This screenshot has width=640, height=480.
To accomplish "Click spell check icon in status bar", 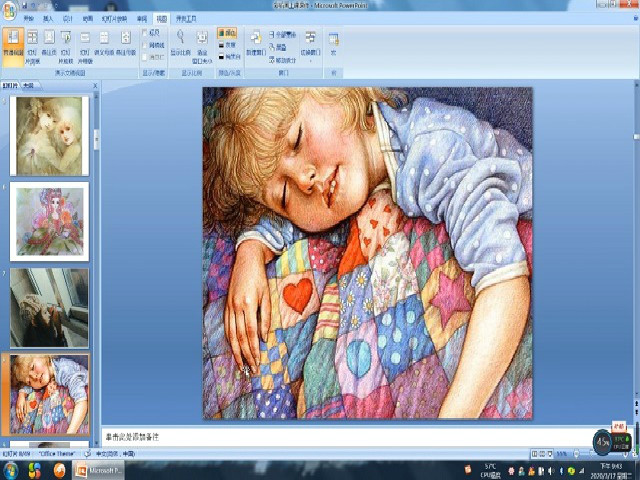I will pyautogui.click(x=87, y=453).
